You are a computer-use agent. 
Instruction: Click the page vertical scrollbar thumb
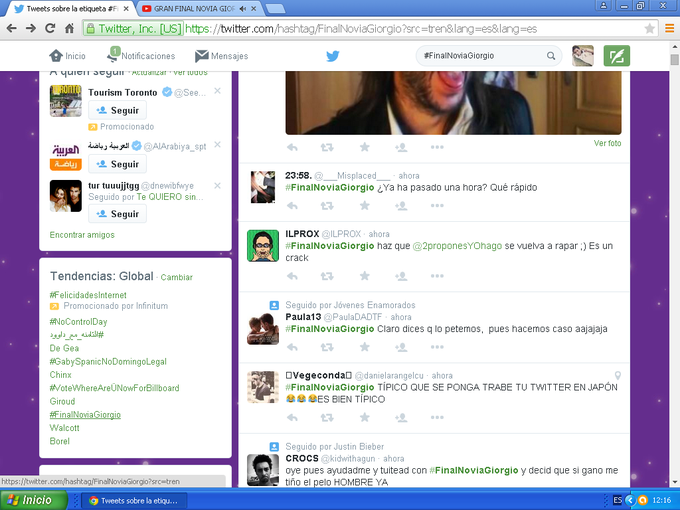[x=674, y=59]
